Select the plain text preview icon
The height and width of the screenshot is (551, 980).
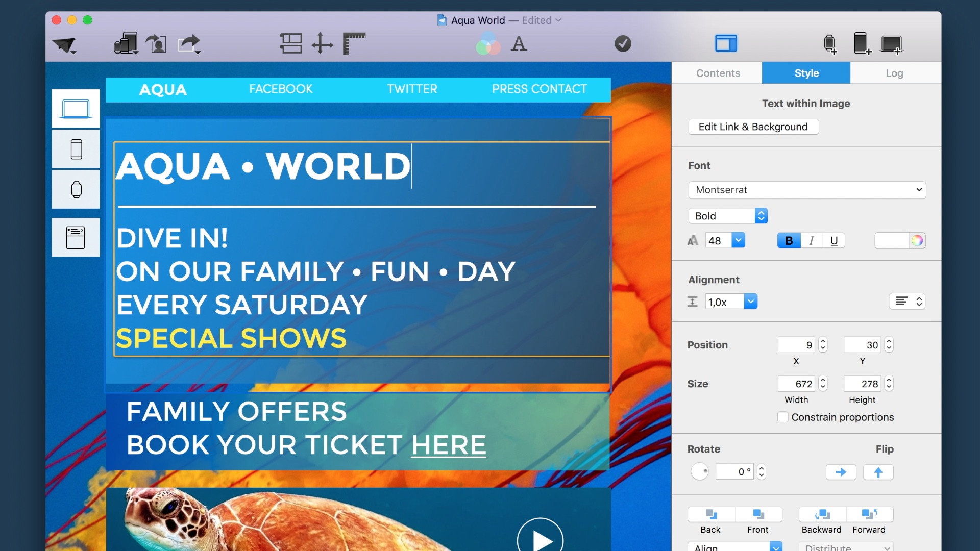tap(76, 238)
